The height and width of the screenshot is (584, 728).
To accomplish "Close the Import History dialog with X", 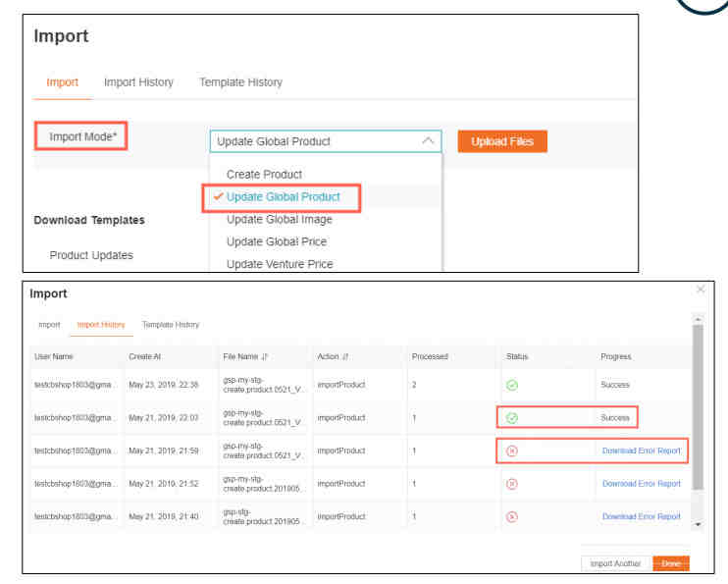I will coord(700,290).
